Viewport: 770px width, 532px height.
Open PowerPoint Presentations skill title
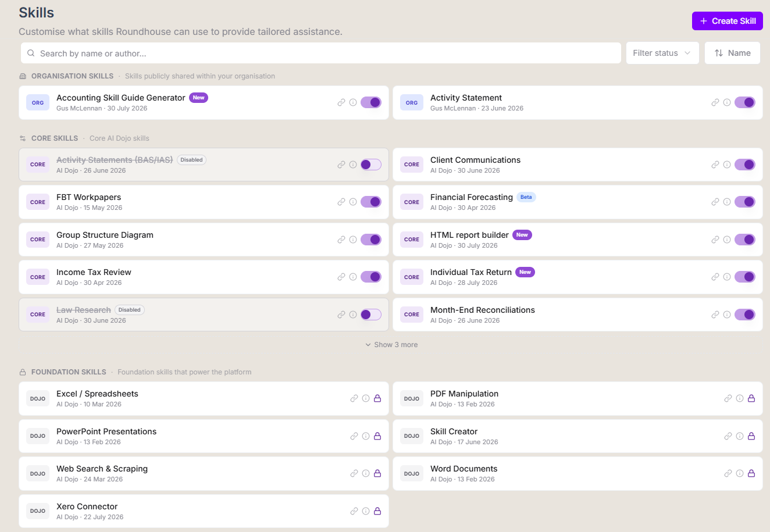(106, 431)
